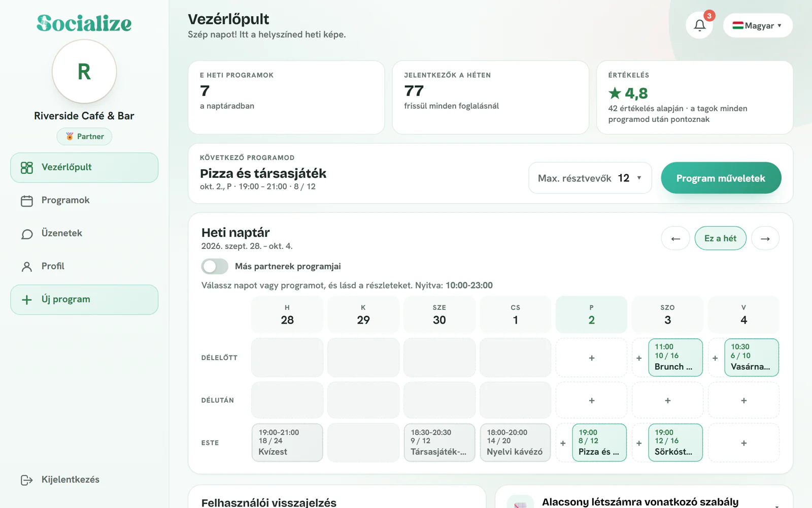Select day header H 28
The image size is (812, 508).
point(287,315)
